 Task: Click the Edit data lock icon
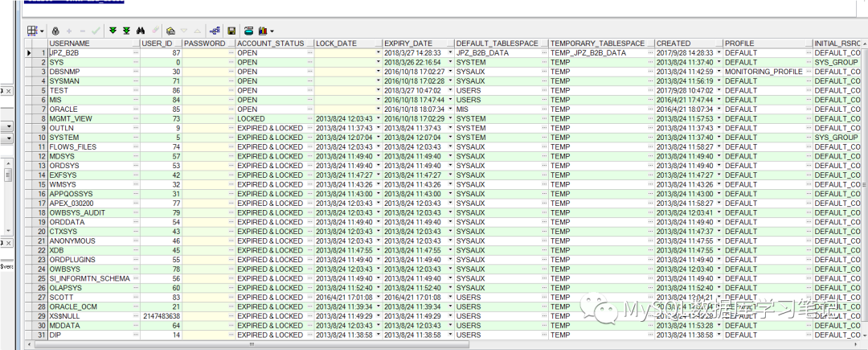(x=55, y=31)
